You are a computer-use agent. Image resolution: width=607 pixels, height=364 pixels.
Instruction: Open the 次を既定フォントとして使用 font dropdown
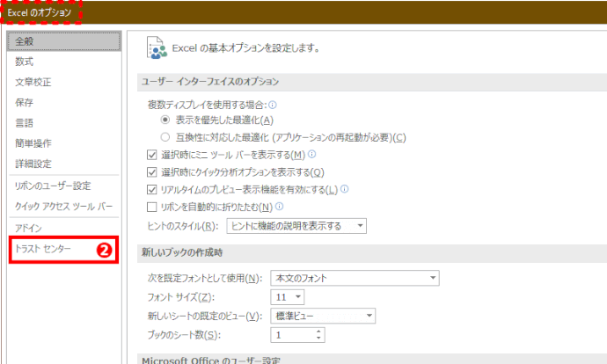(x=355, y=278)
